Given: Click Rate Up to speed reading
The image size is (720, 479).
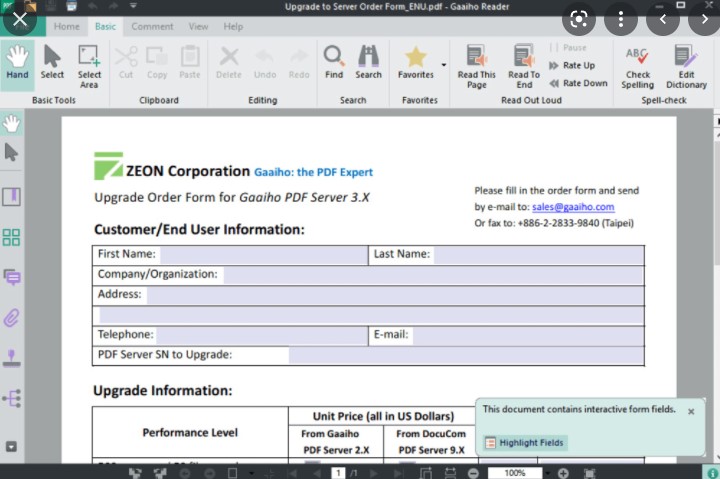Looking at the screenshot, I should (x=572, y=65).
